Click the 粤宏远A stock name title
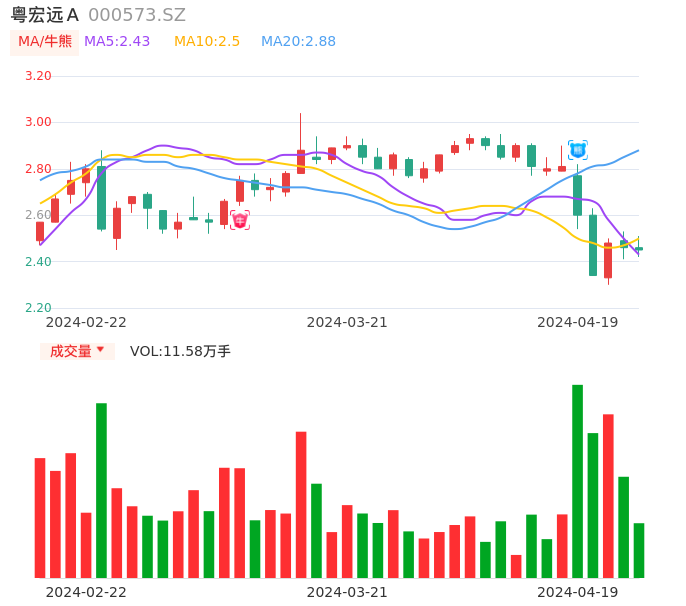The image size is (686, 606). point(45,15)
